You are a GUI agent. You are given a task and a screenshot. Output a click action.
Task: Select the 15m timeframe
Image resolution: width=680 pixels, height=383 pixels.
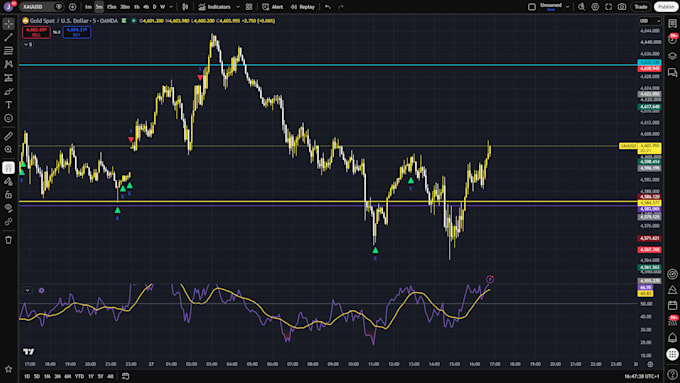[x=111, y=7]
